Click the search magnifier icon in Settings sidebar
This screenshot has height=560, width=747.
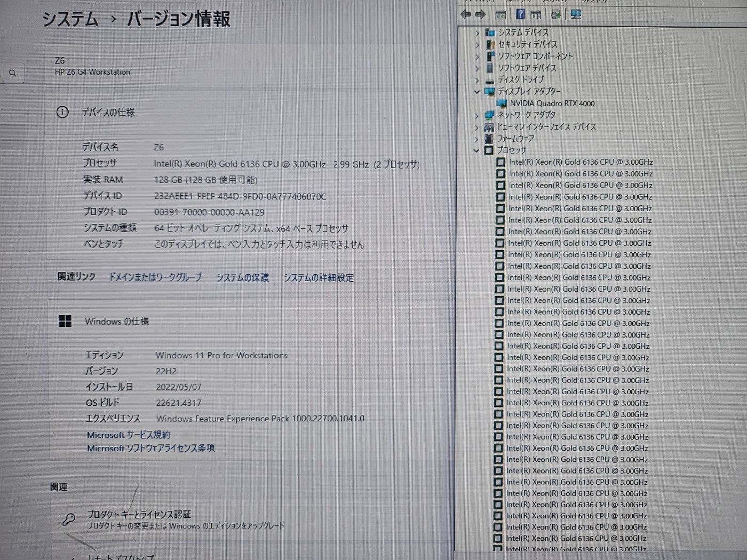(x=13, y=73)
